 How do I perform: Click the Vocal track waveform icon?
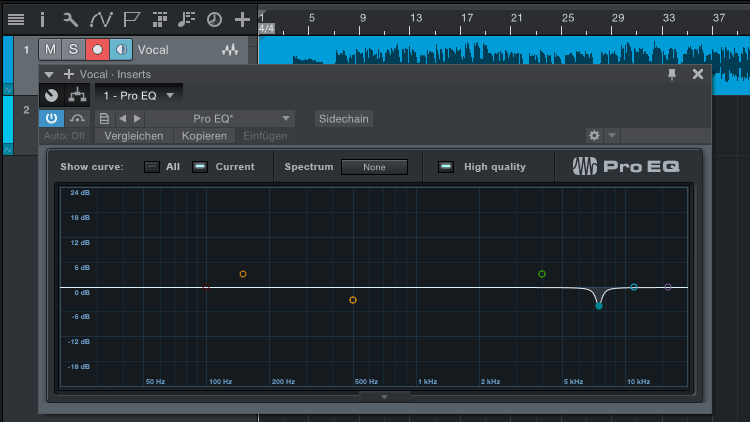coord(230,49)
